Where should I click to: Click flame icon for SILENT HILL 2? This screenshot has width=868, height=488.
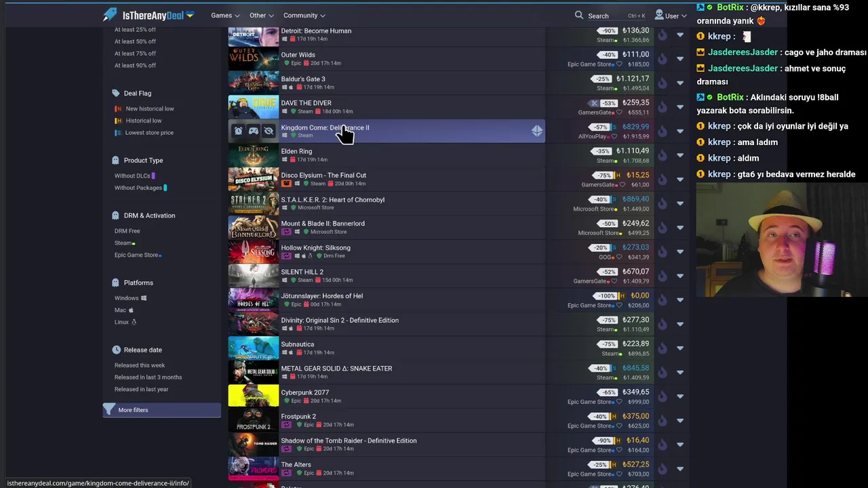click(662, 276)
